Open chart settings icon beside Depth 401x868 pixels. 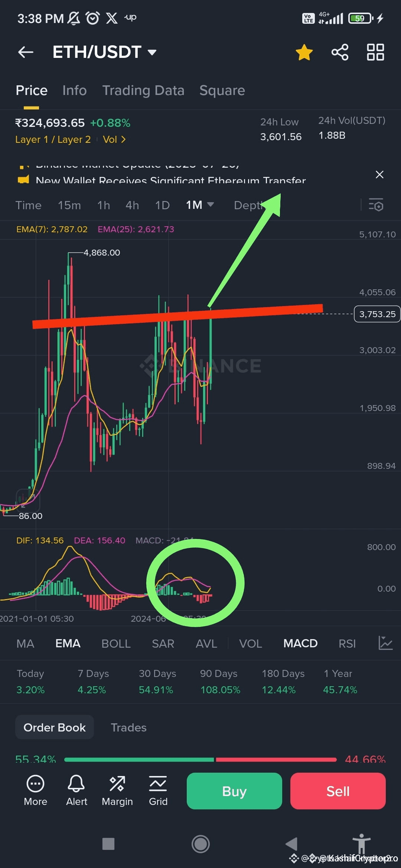pyautogui.click(x=376, y=205)
